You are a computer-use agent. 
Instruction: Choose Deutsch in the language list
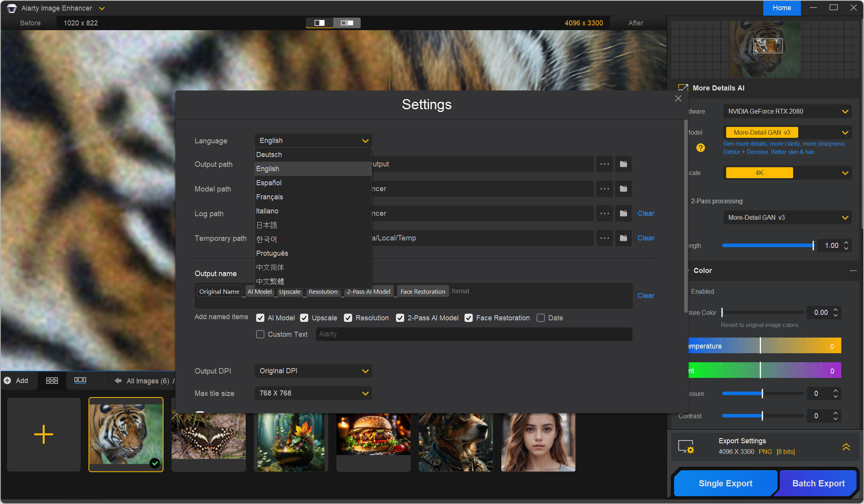click(269, 155)
